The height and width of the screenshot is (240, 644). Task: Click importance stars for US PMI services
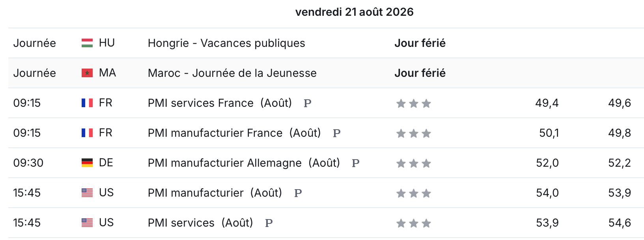414,223
